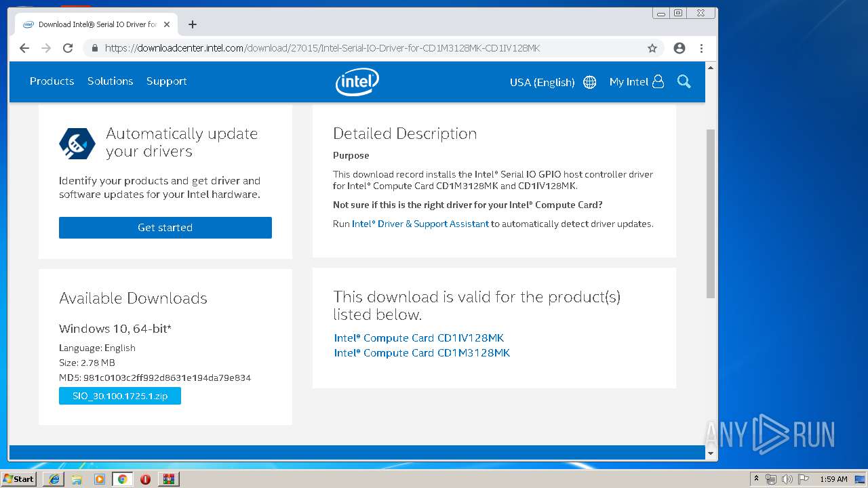Open the Products menu

tap(52, 81)
